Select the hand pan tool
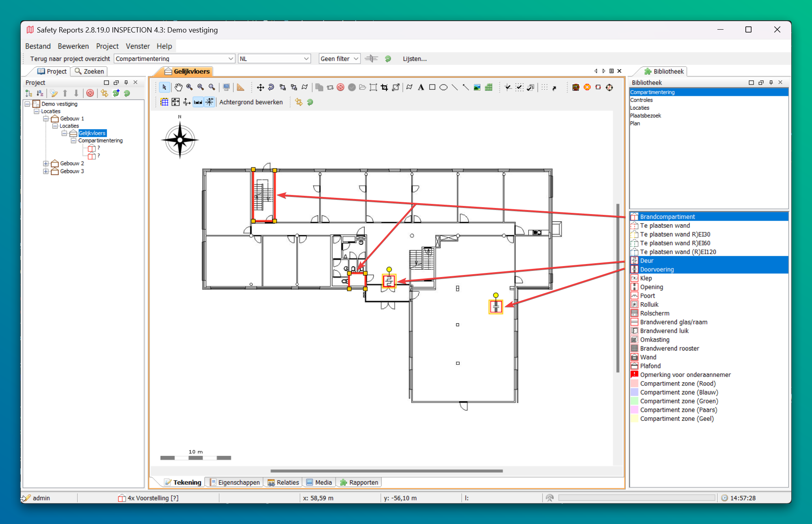The width and height of the screenshot is (812, 524). point(178,87)
